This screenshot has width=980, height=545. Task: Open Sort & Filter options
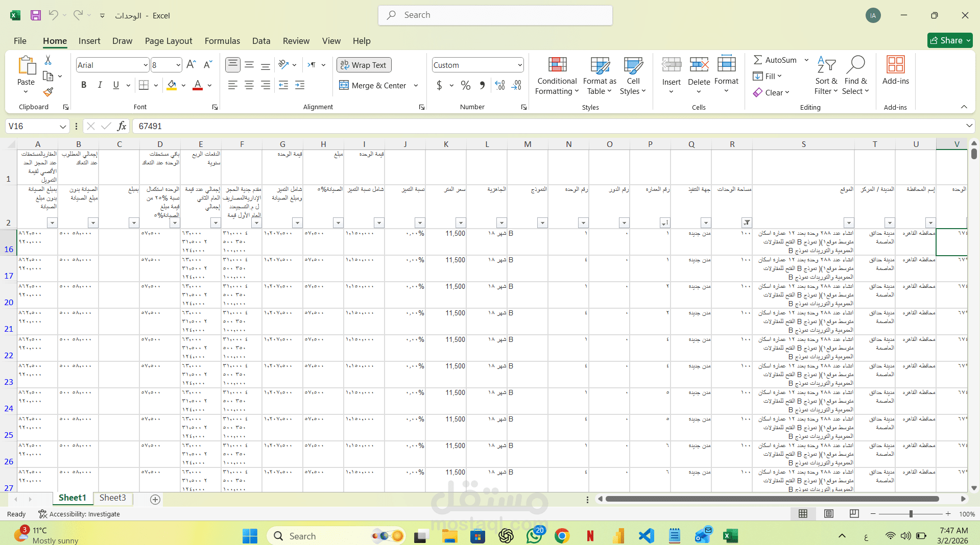826,76
